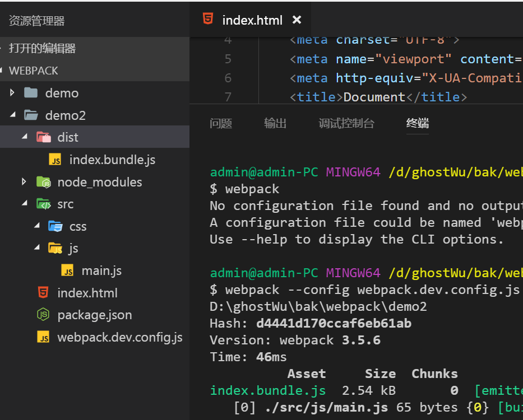The width and height of the screenshot is (523, 420).
Task: Expand the node_modules folder arrow
Action: 24,181
